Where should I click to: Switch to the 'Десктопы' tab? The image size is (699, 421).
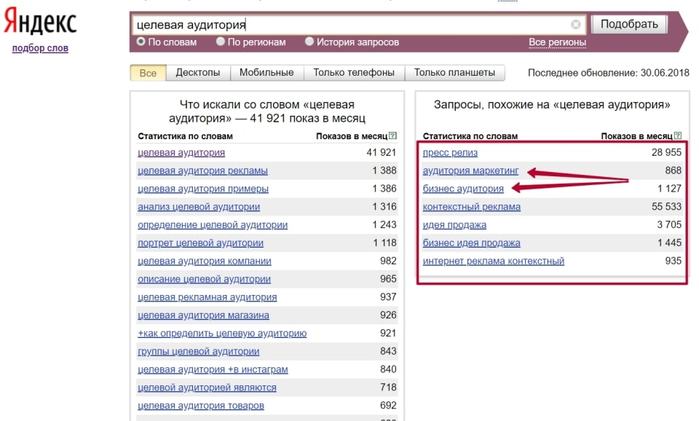[198, 73]
